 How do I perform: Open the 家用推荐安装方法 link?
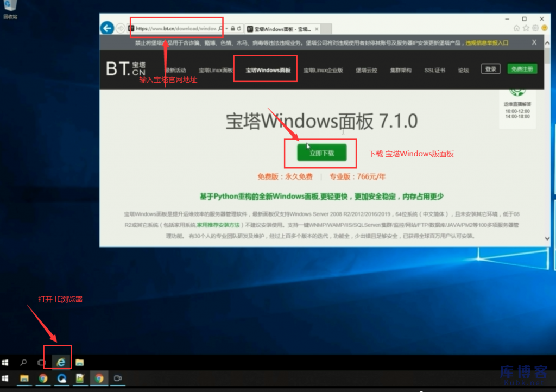[x=218, y=225]
